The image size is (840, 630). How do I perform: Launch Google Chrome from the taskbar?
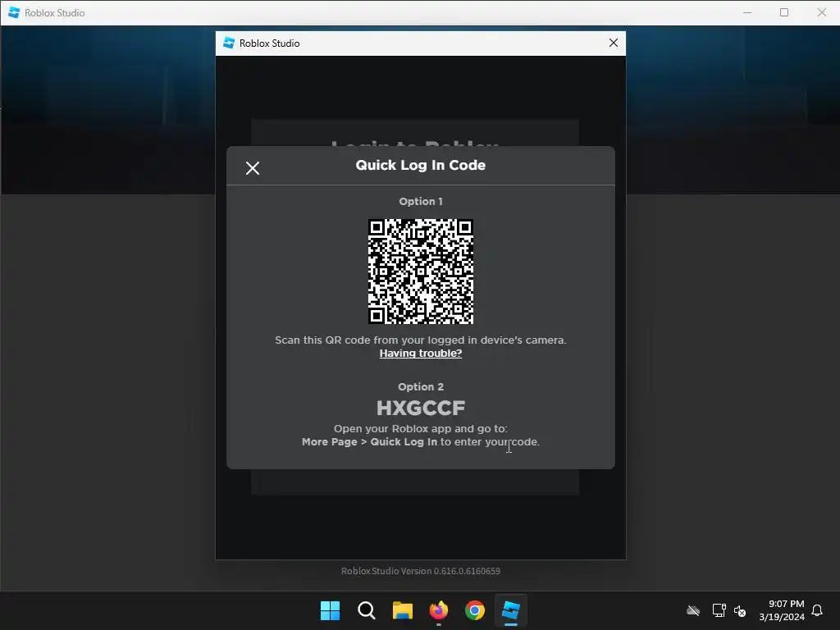click(x=475, y=610)
